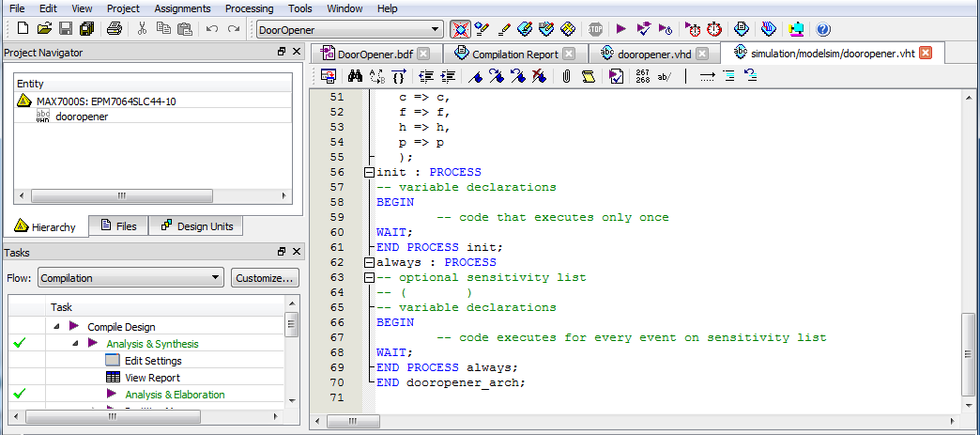The width and height of the screenshot is (980, 435).
Task: Open the Flow Compilation dropdown
Action: coord(130,278)
